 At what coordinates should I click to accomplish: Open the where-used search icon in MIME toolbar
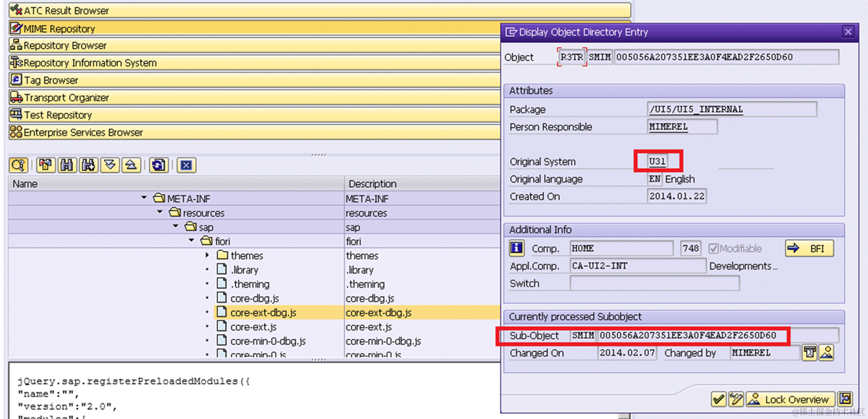coord(18,165)
